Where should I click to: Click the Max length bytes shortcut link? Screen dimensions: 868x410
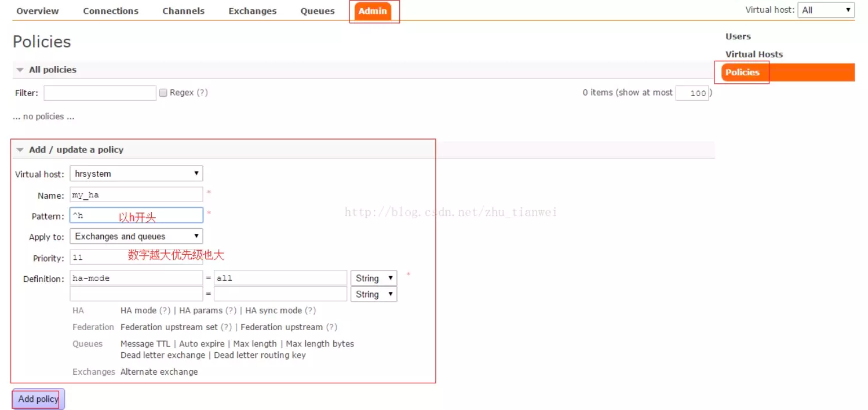(x=320, y=344)
